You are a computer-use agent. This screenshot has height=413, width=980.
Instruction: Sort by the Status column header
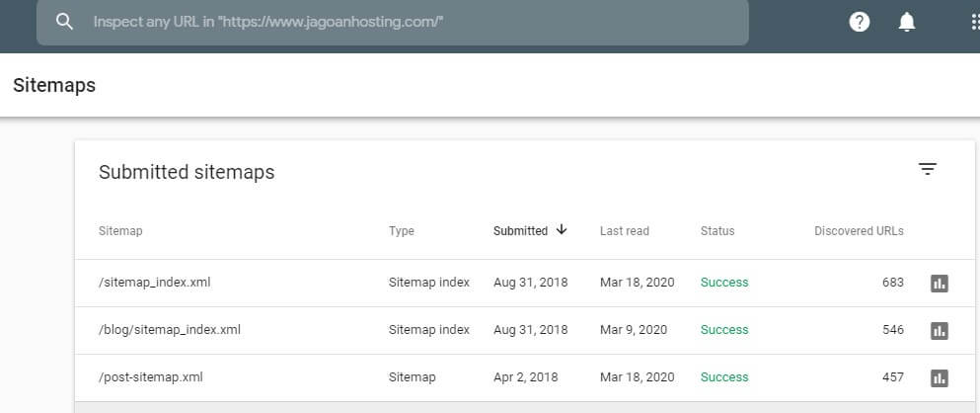[x=717, y=231]
